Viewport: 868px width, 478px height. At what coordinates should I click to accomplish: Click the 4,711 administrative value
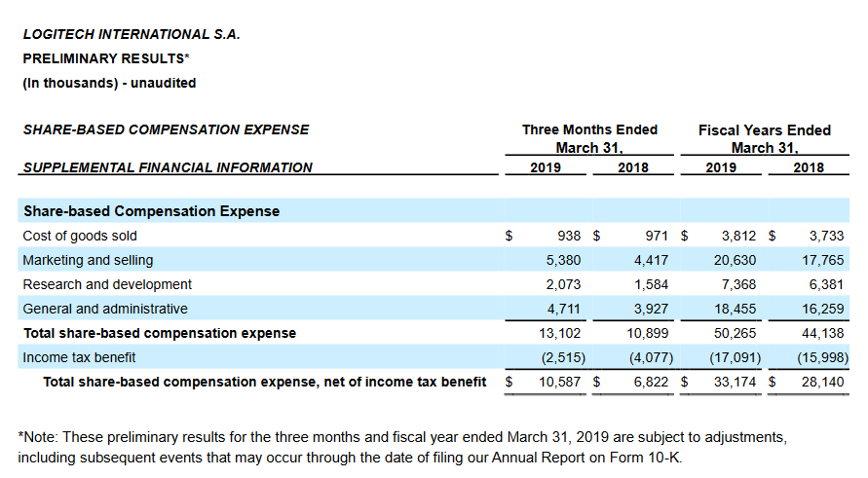click(x=563, y=309)
